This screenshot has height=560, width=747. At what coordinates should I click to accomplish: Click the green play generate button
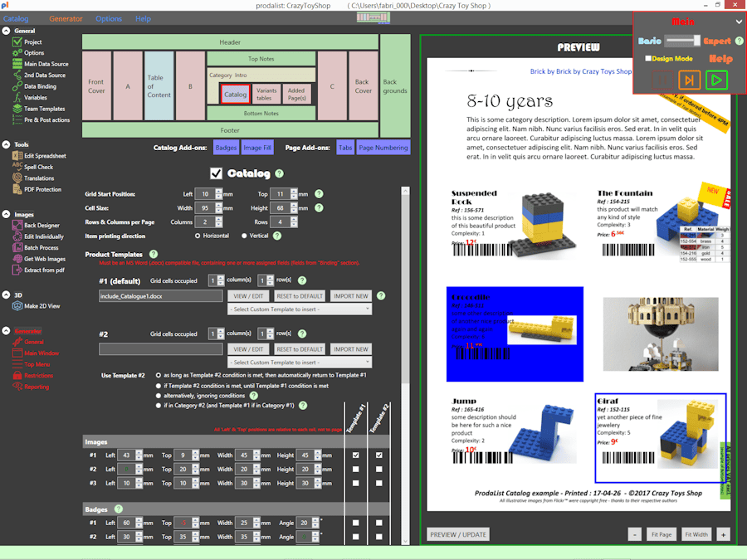716,80
